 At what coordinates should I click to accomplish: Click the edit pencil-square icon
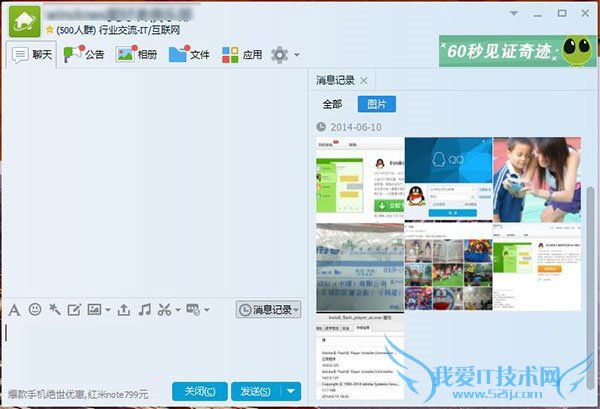pyautogui.click(x=74, y=310)
